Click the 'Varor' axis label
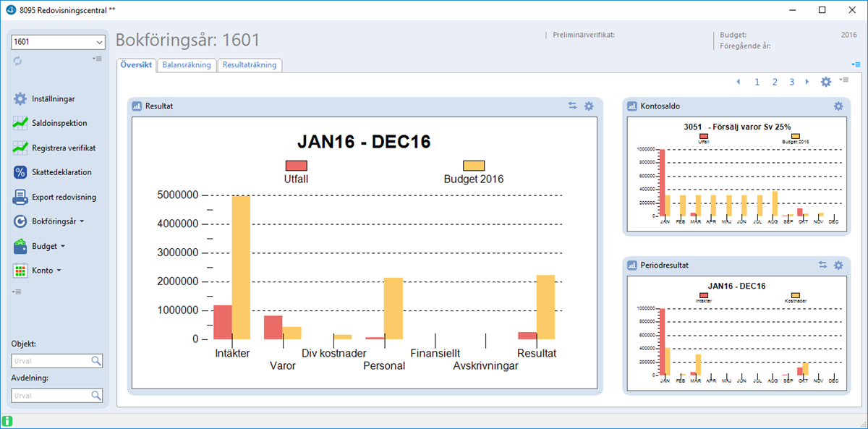Image resolution: width=868 pixels, height=429 pixels. [283, 366]
